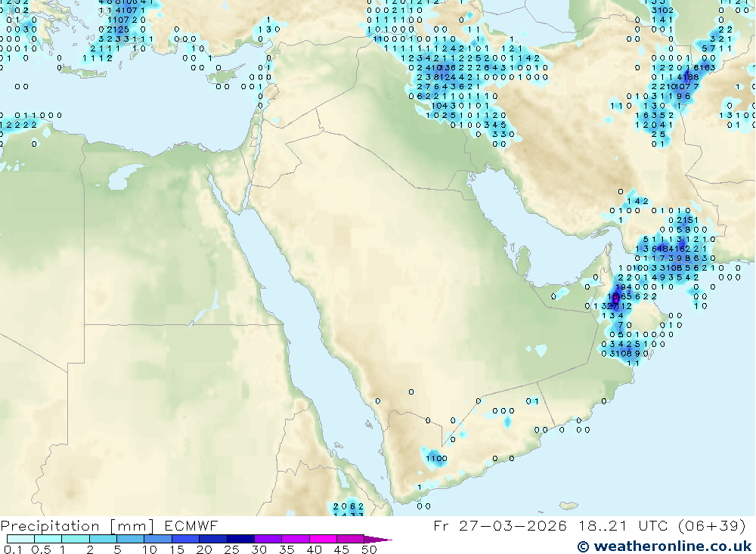Select the 25–30 mm dark blue legend box
Image resolution: width=756 pixels, height=554 pixels.
click(x=240, y=539)
